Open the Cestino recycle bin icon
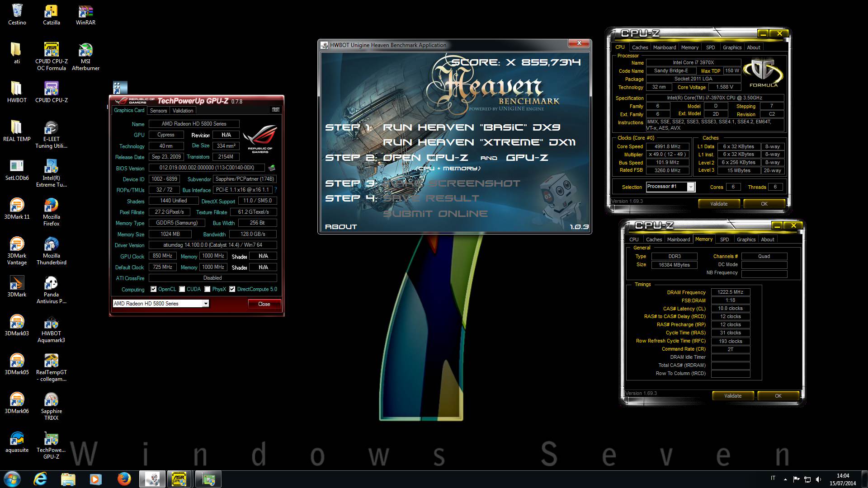This screenshot has height=488, width=868. [17, 14]
